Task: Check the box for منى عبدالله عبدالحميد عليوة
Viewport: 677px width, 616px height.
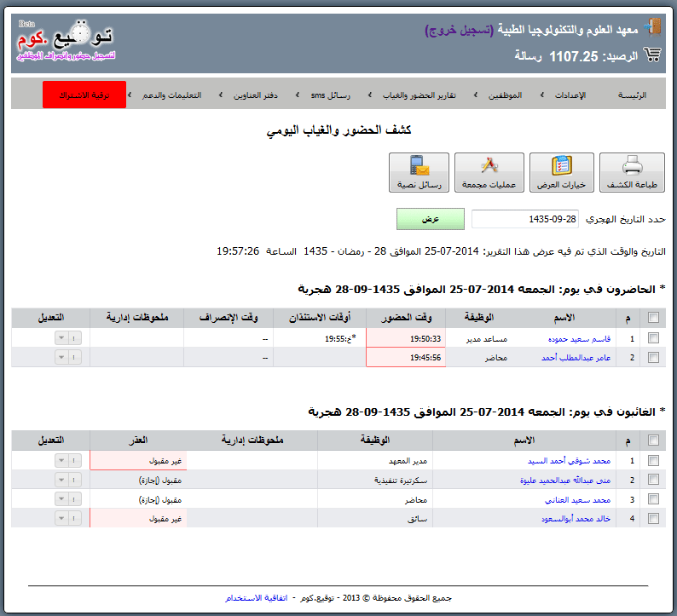Action: click(x=653, y=480)
